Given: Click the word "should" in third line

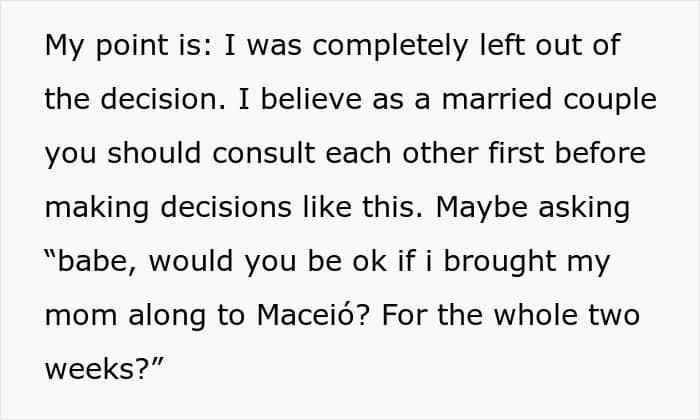Looking at the screenshot, I should tap(154, 153).
